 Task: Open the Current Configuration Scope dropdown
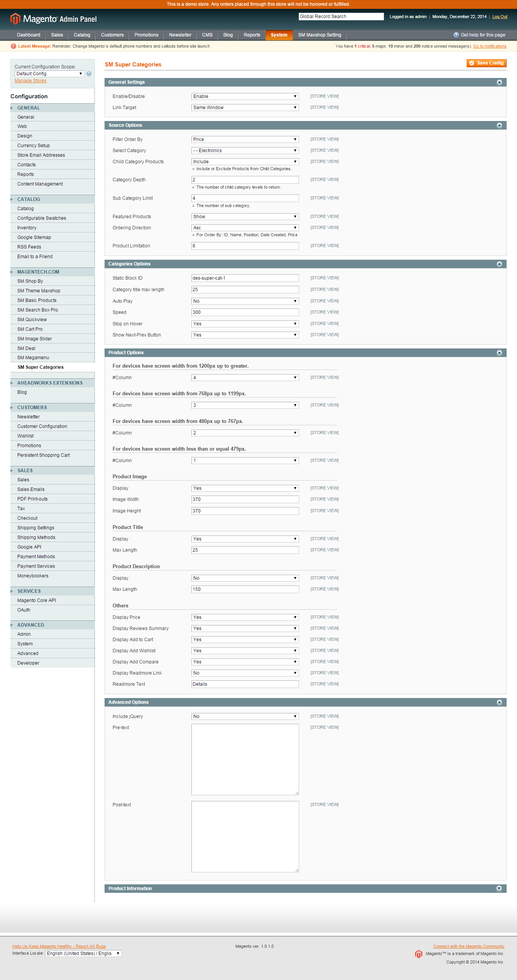(49, 74)
